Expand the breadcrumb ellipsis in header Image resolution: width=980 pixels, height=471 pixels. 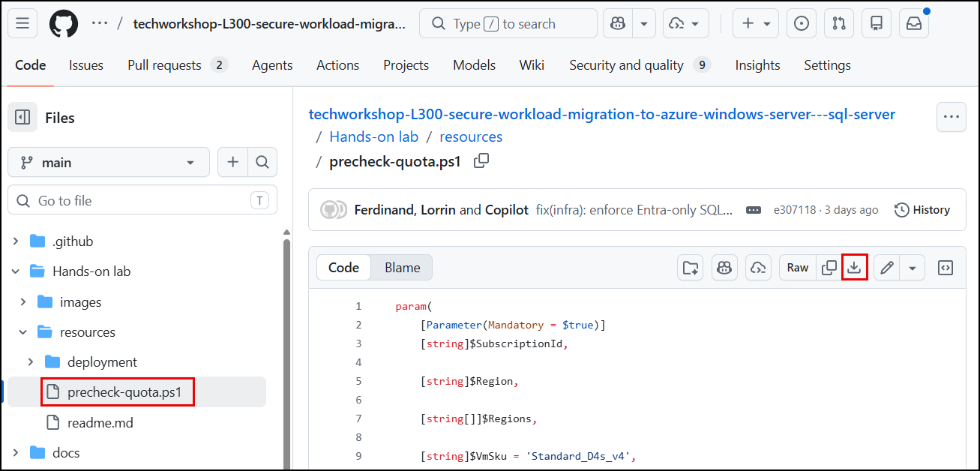click(x=100, y=23)
